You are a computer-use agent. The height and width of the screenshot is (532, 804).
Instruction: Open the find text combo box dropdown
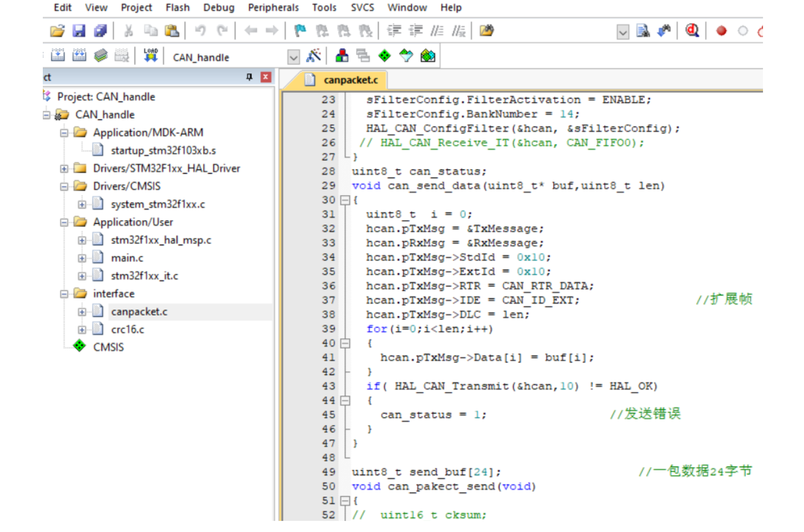pyautogui.click(x=622, y=32)
